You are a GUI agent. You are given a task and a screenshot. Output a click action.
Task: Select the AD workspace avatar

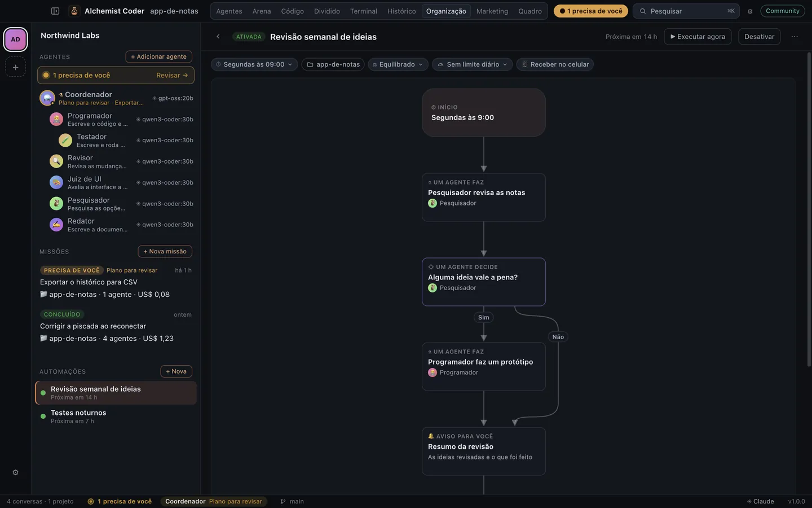[15, 40]
